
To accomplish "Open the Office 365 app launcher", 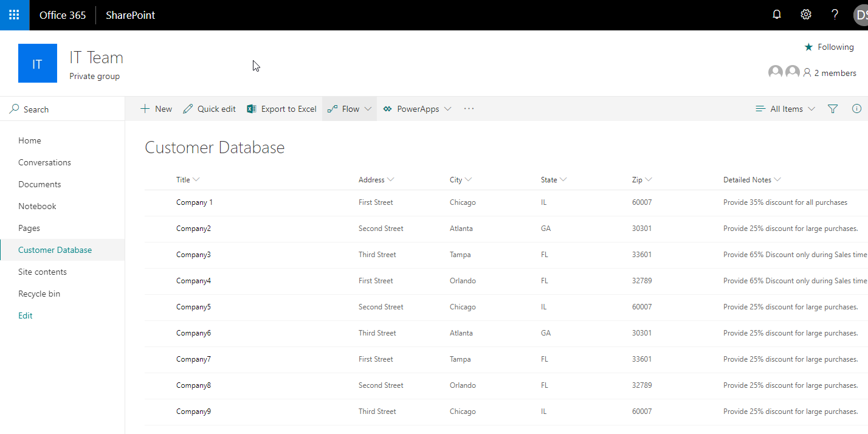I will coord(13,14).
